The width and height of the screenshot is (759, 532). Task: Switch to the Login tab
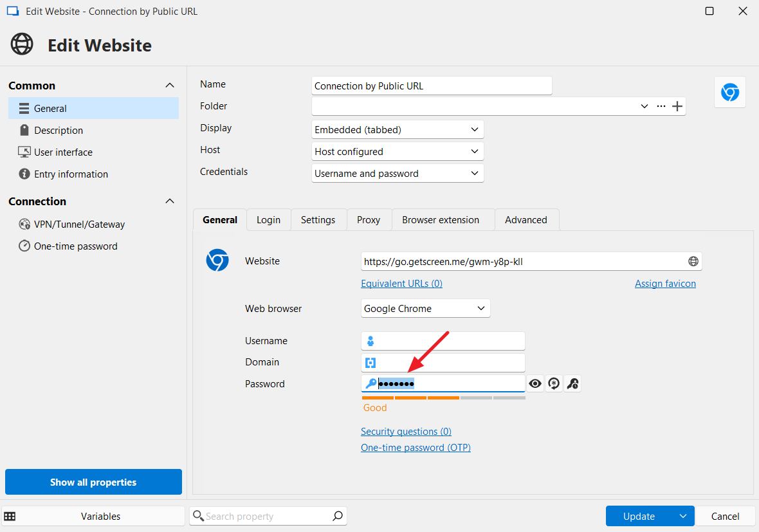pos(268,220)
